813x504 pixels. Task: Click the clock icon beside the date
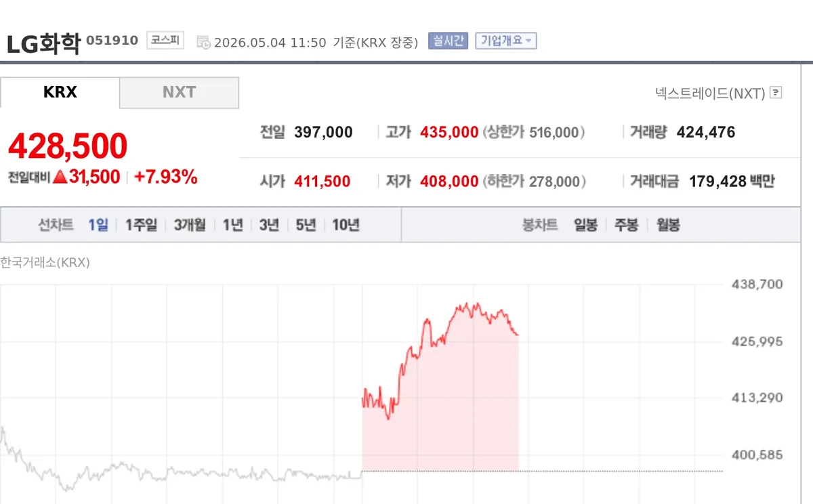click(x=203, y=42)
